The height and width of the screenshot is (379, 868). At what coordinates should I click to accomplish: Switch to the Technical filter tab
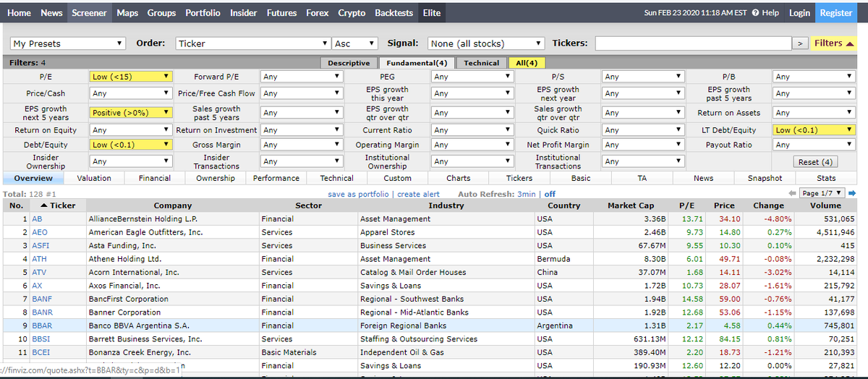coord(481,63)
